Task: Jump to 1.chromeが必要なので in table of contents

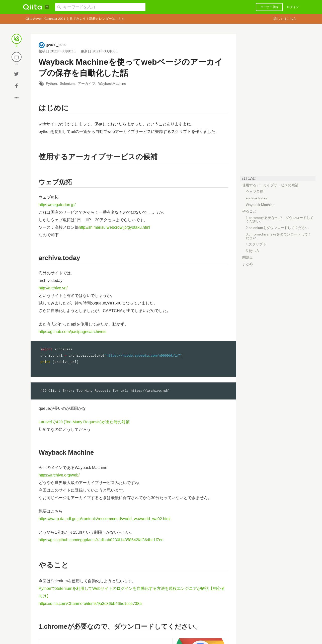Action: pyautogui.click(x=280, y=219)
